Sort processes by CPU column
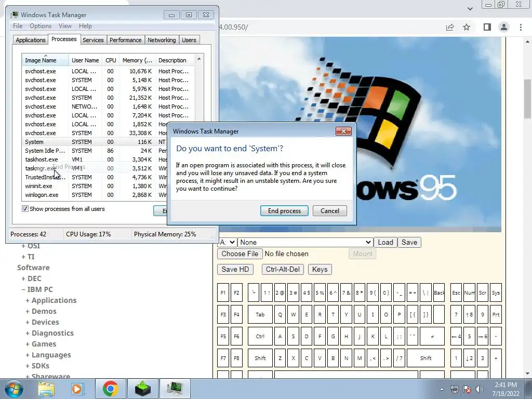The image size is (532, 399). click(x=111, y=60)
